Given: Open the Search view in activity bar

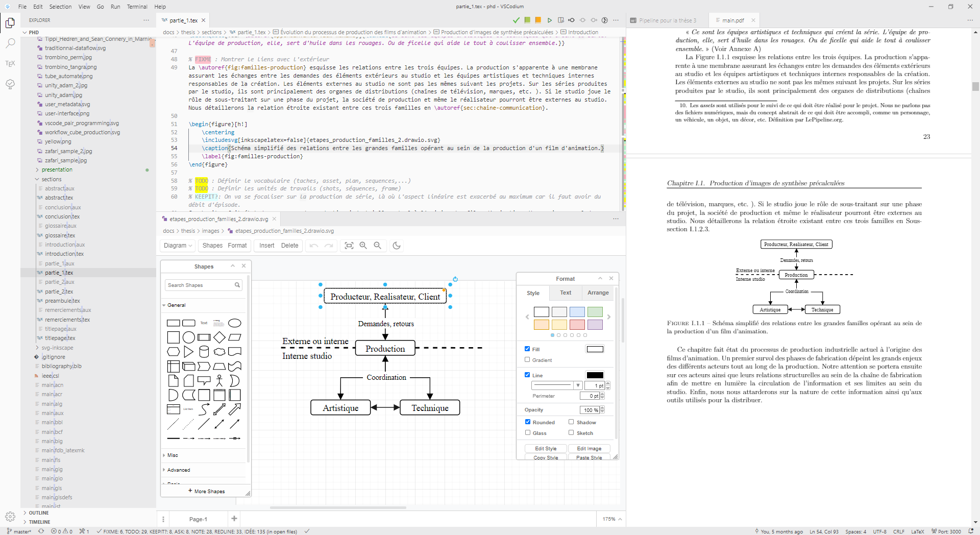Looking at the screenshot, I should point(10,43).
